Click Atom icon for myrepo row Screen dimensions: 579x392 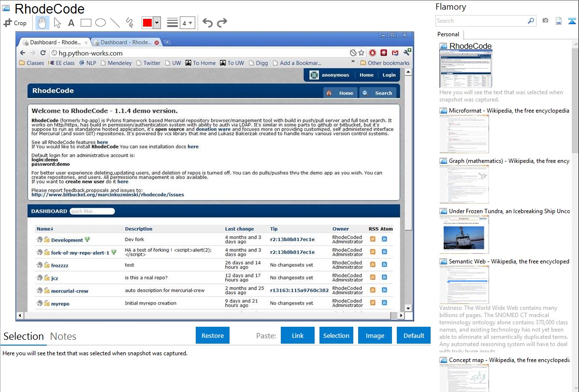click(384, 303)
